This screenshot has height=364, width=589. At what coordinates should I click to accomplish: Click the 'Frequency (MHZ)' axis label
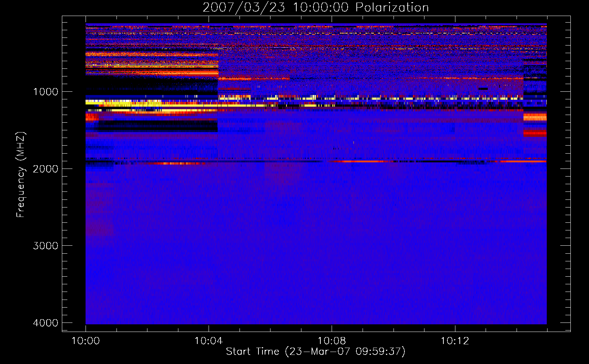click(21, 175)
